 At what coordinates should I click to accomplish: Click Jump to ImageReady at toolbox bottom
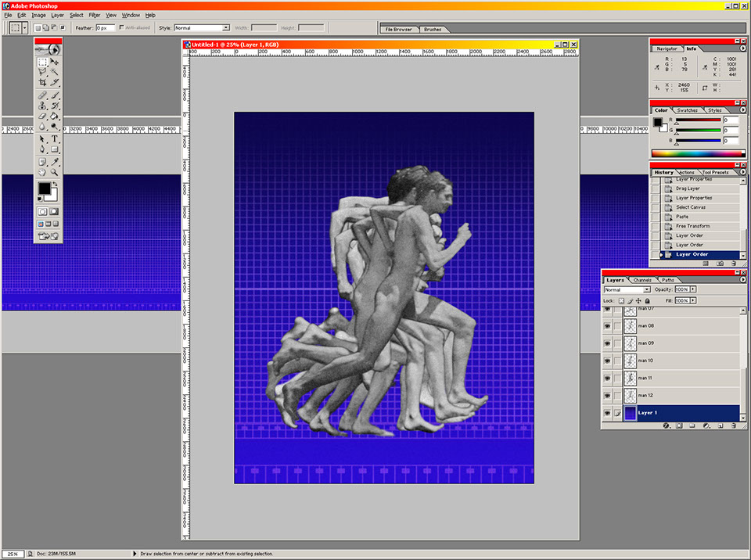coord(49,236)
